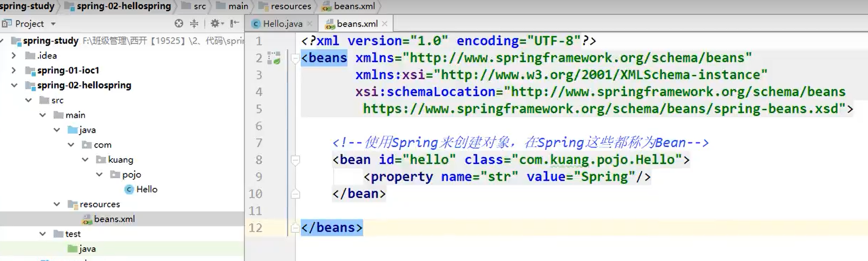Click the .idea folder icon
868x261 pixels.
pyautogui.click(x=30, y=56)
